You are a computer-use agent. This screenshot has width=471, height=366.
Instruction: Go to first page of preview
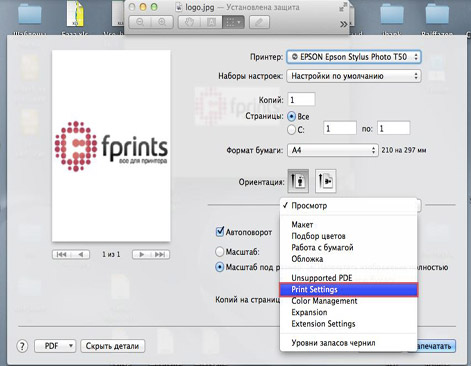61,254
